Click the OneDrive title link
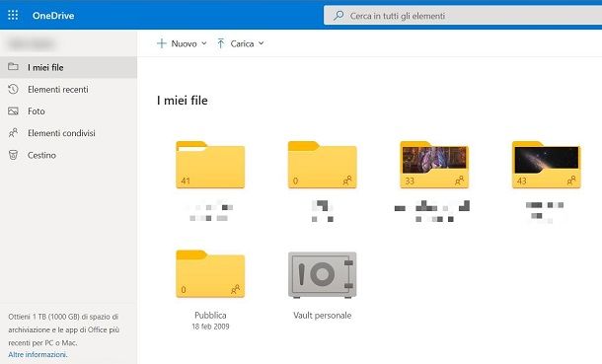Viewport: 602px width, 364px height. 53,16
